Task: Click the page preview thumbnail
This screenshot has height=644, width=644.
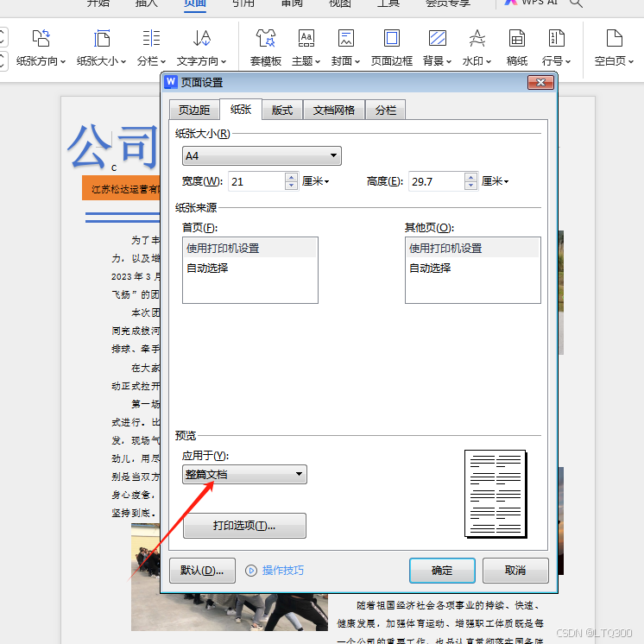Action: click(x=496, y=494)
